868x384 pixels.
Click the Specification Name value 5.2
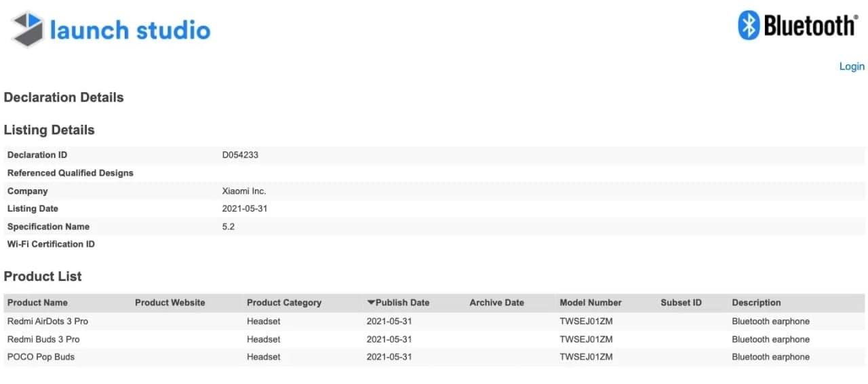pos(229,227)
